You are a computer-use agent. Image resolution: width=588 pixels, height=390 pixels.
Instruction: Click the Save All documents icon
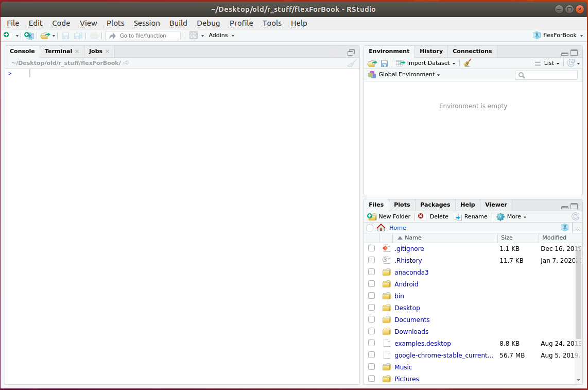[x=78, y=36]
